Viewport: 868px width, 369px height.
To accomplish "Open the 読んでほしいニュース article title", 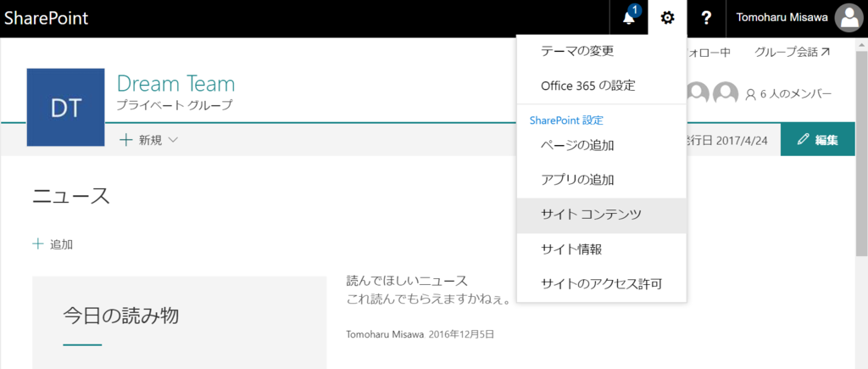I will pyautogui.click(x=407, y=280).
